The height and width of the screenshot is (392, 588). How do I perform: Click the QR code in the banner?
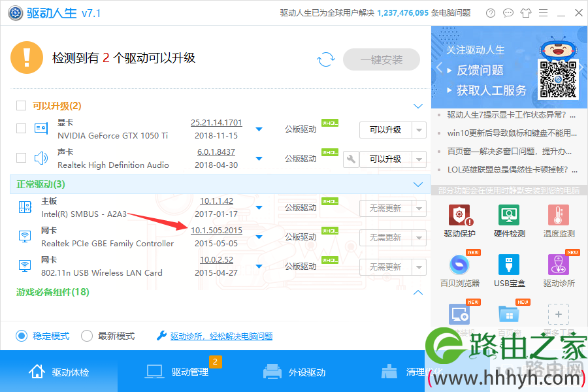coord(558,79)
